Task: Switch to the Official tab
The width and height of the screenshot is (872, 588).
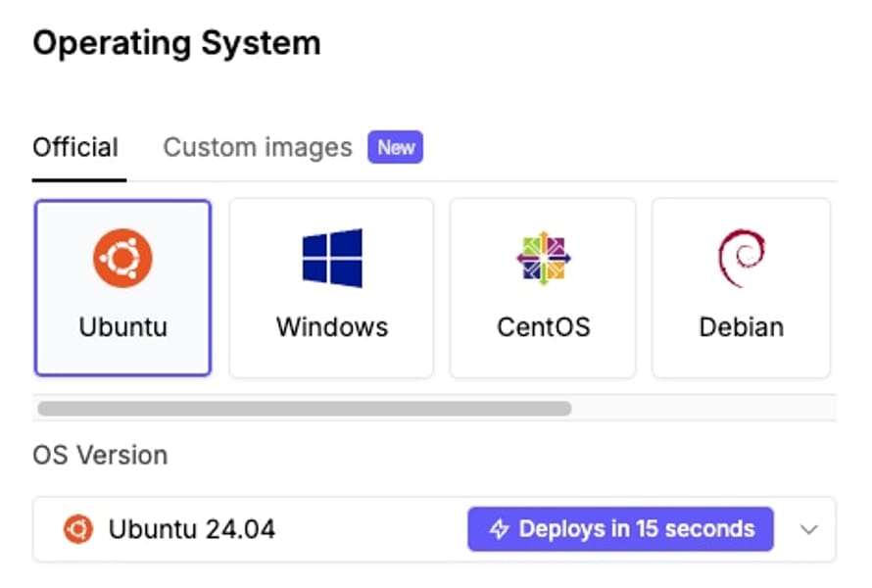Action: pos(75,147)
